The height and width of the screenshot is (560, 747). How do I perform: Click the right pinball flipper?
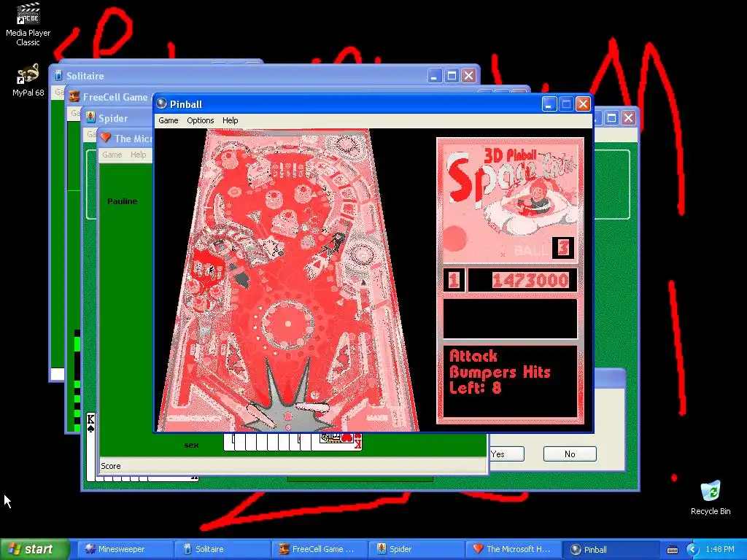tap(312, 407)
